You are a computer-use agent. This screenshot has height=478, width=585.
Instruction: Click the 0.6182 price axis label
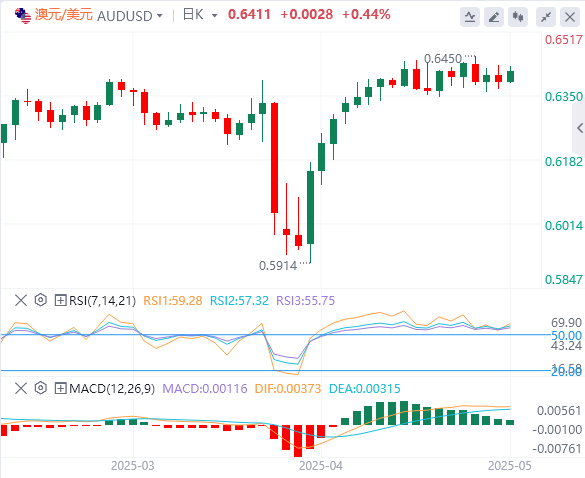pos(564,162)
